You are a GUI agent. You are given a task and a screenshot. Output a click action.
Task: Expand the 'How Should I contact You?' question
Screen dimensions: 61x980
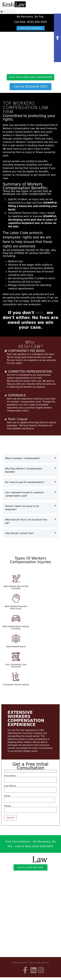pyautogui.click(x=30, y=533)
